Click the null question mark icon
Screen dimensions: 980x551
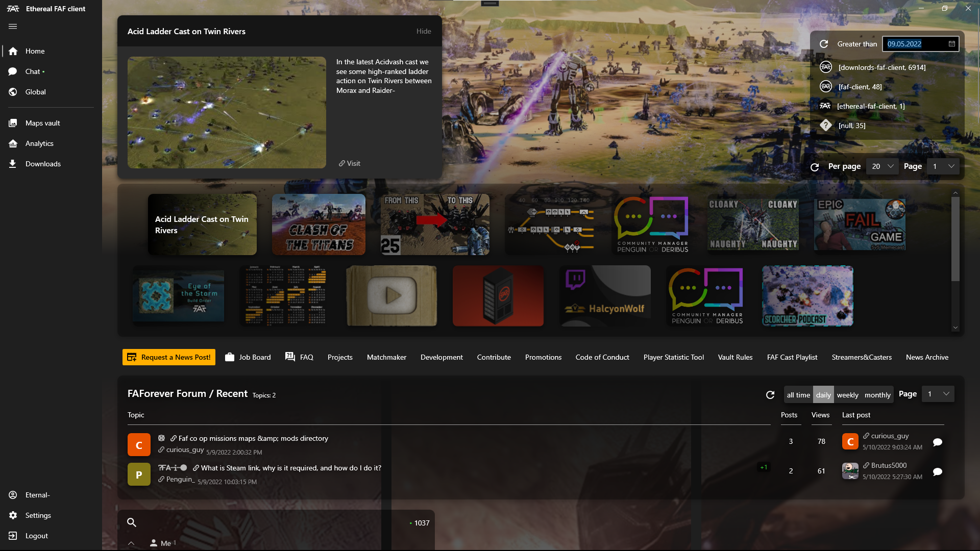(826, 126)
